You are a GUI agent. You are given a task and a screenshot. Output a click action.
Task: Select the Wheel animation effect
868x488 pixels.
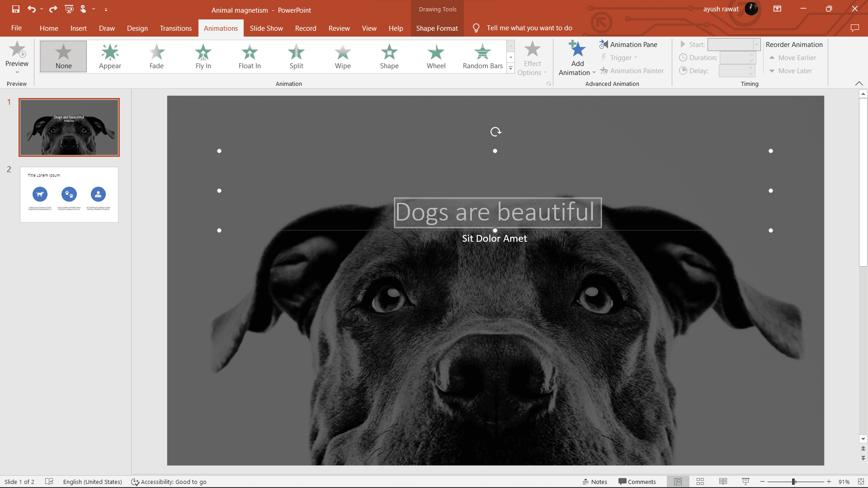click(x=436, y=56)
